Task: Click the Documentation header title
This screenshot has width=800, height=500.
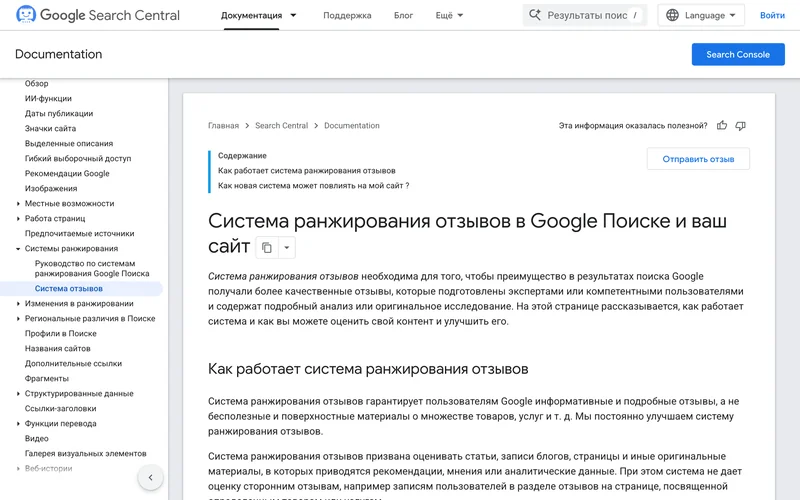Action: 59,54
